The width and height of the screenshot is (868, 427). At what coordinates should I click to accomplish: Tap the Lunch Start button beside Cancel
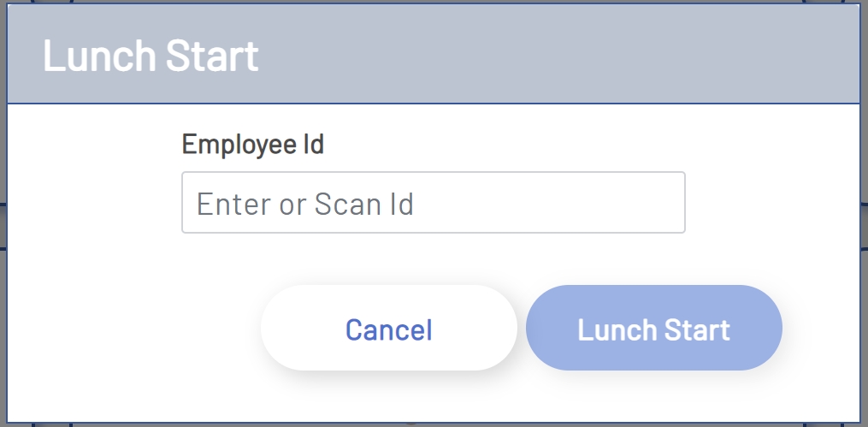click(x=653, y=329)
